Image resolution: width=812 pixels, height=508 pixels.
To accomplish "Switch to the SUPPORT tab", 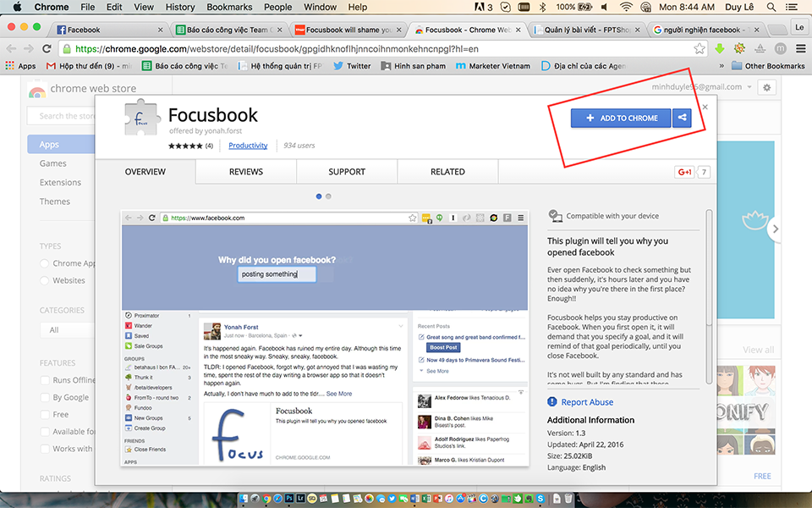I will pyautogui.click(x=347, y=172).
